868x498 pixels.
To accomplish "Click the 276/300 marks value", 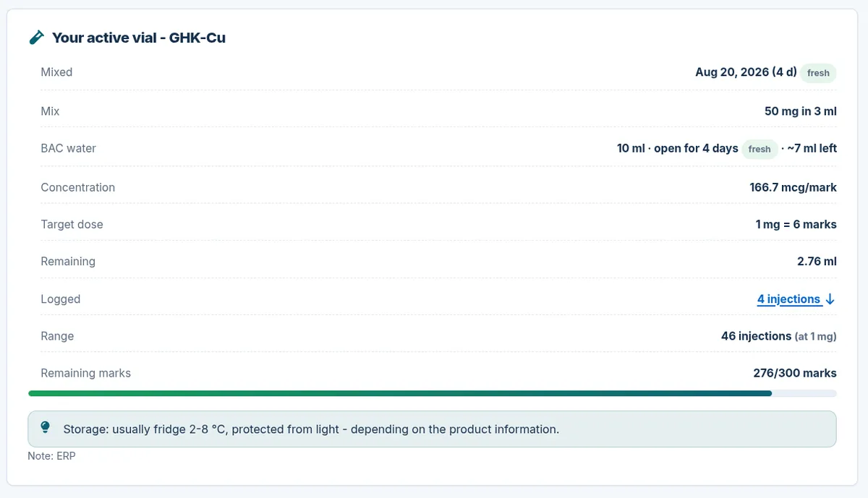I will [x=795, y=374].
